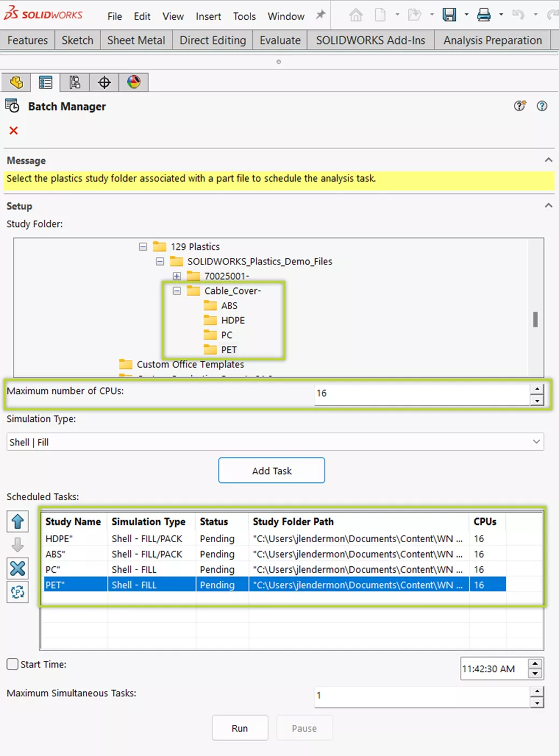Switch to the SOLIDWORKS Add-Ins tab
Viewport: 559px width, 756px height.
[x=370, y=40]
